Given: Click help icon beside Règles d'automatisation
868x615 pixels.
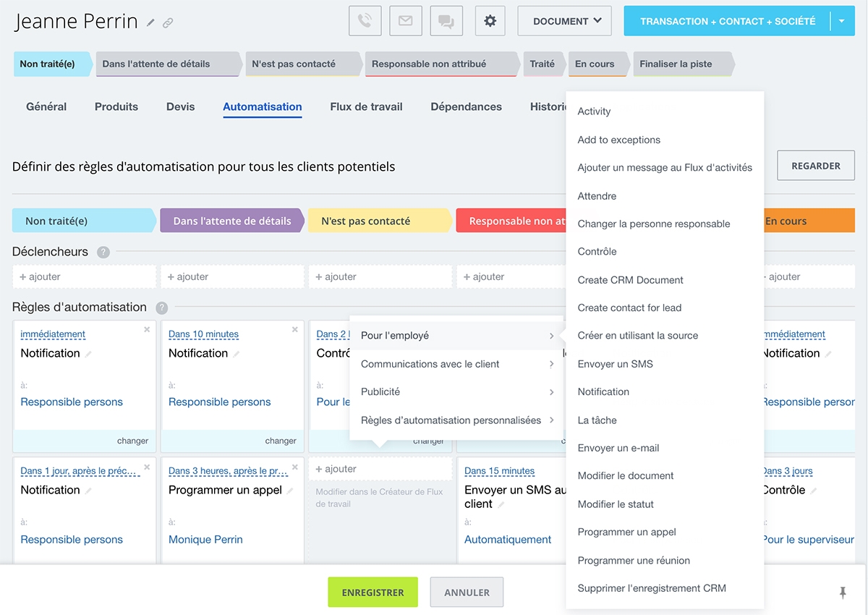Looking at the screenshot, I should [x=161, y=307].
